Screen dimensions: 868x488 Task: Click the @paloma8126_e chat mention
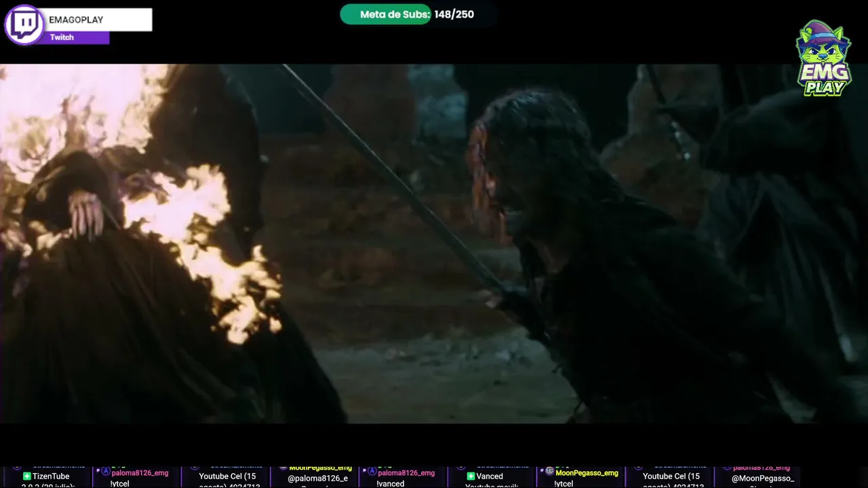coord(317,479)
